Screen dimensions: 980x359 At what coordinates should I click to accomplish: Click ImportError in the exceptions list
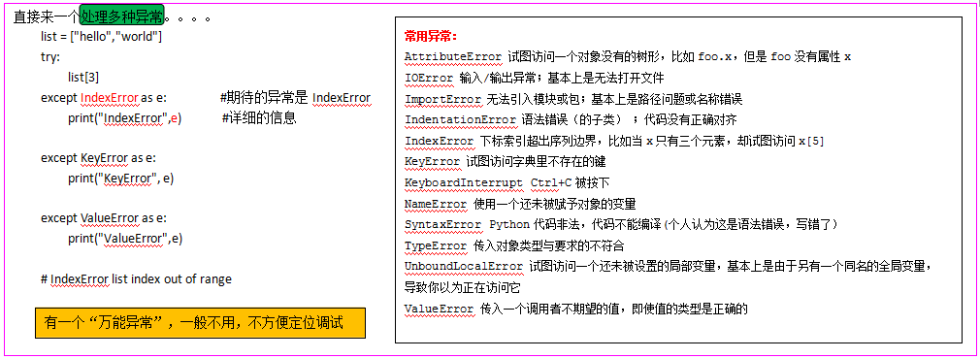(x=442, y=99)
